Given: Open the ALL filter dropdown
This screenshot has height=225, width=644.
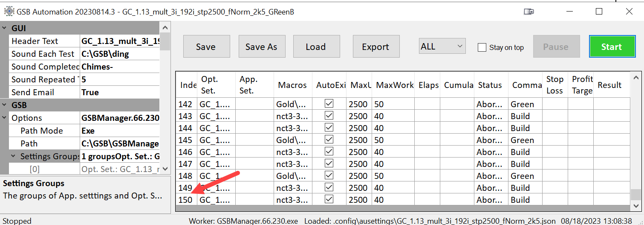Looking at the screenshot, I should (x=442, y=47).
